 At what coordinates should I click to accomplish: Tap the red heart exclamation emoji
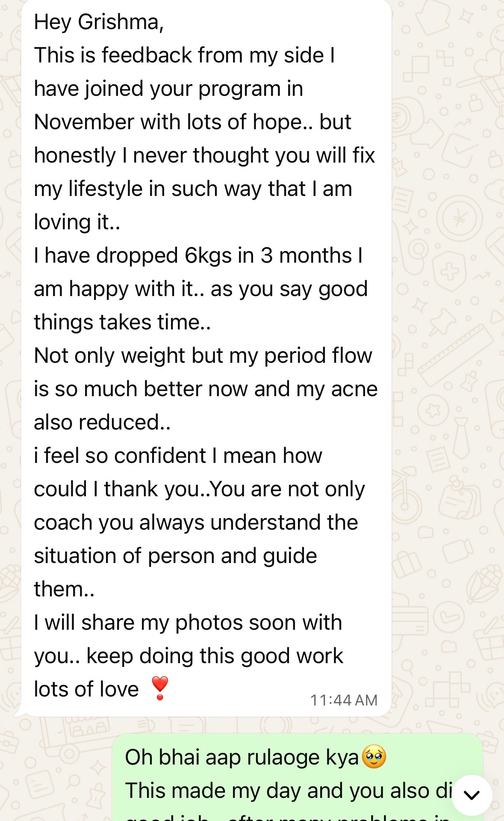pyautogui.click(x=160, y=688)
